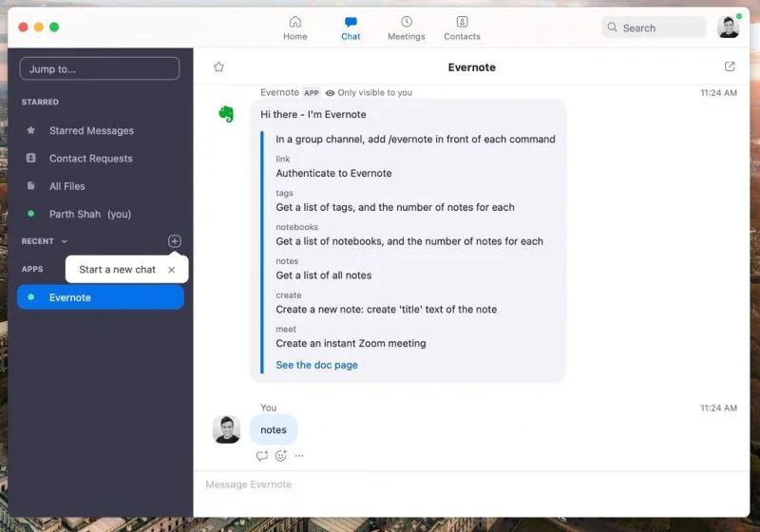Go to the Contacts tab

(x=462, y=28)
